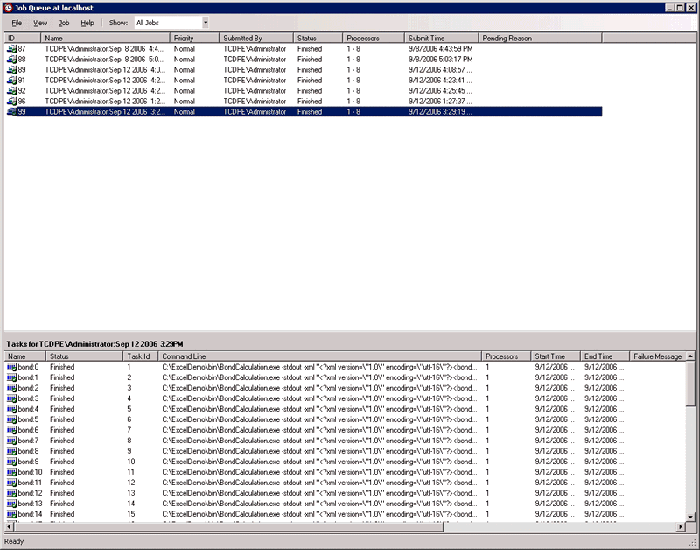Image resolution: width=700 pixels, height=550 pixels.
Task: Select the job 92 icon
Action: tap(11, 91)
